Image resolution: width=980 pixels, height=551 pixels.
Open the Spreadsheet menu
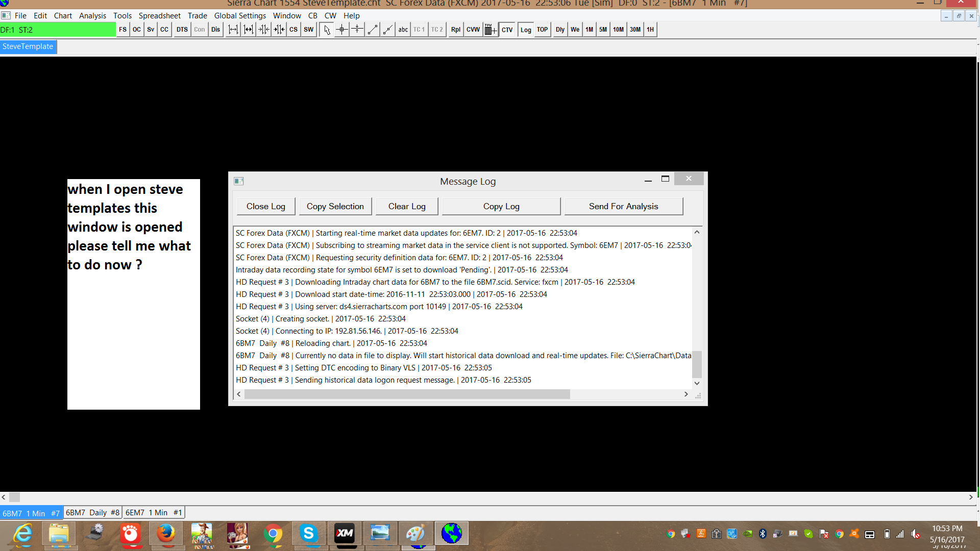(159, 16)
